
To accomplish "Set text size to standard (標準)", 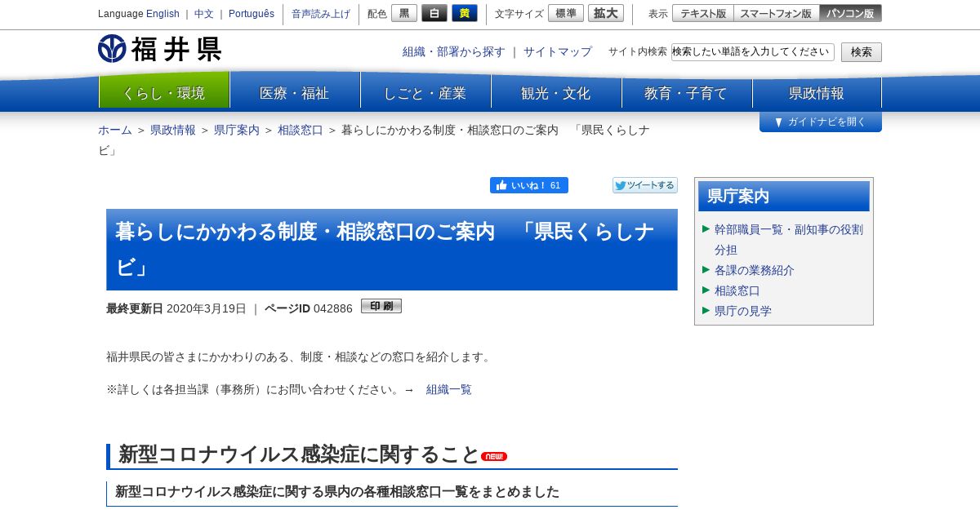I will click(566, 13).
